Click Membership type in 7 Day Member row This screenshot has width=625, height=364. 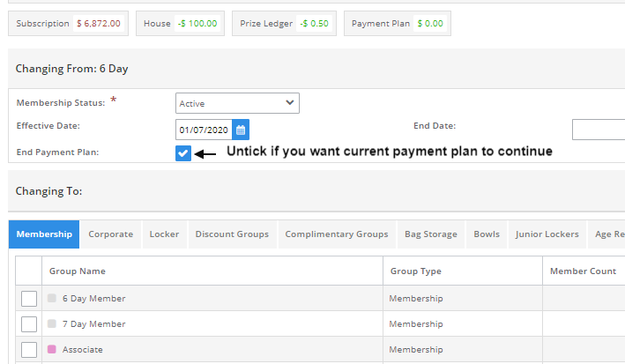(416, 324)
